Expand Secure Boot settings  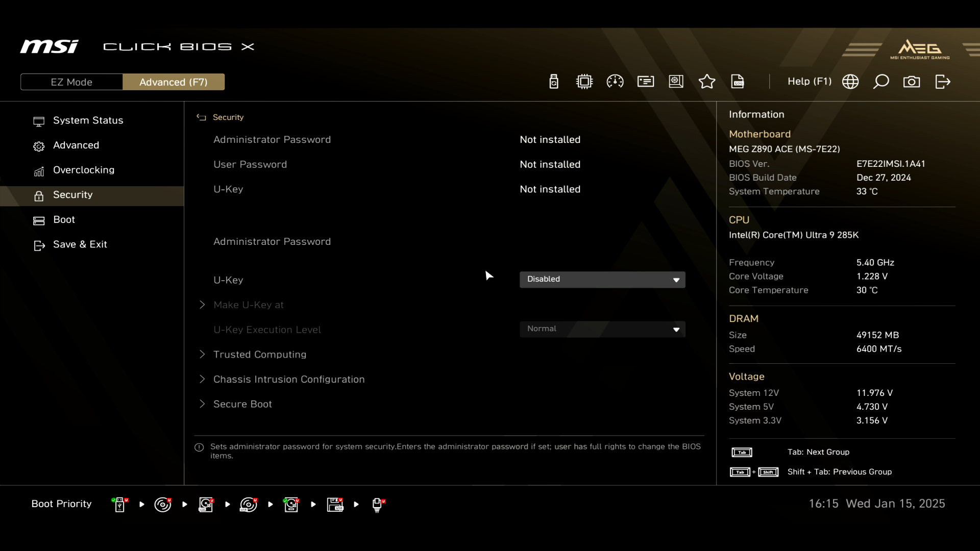242,404
